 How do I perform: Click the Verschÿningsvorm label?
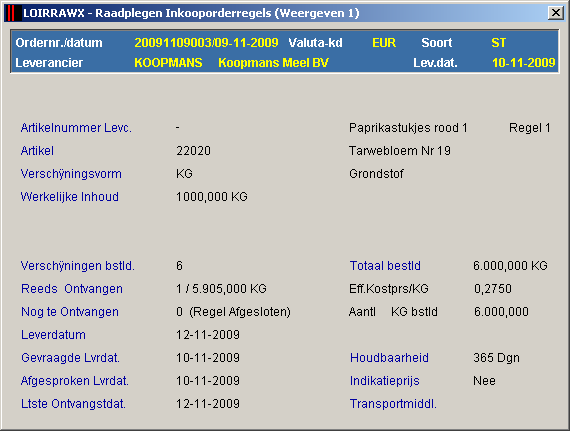click(x=71, y=174)
